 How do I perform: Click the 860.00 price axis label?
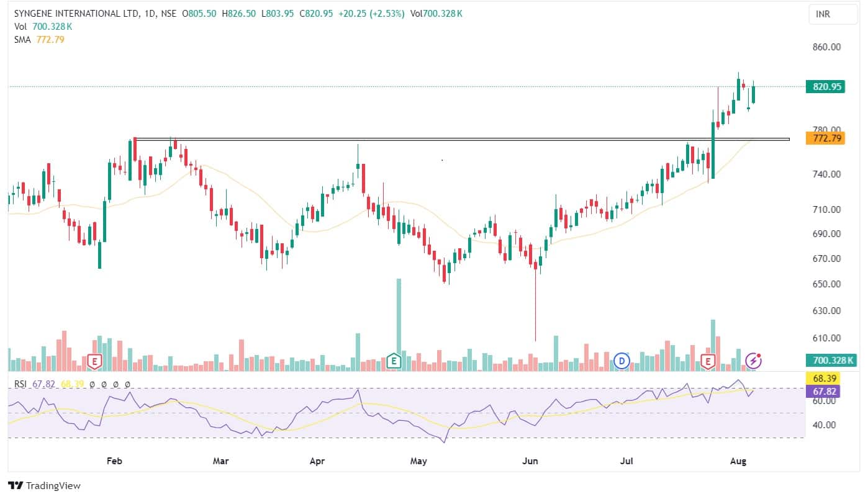[x=827, y=47]
